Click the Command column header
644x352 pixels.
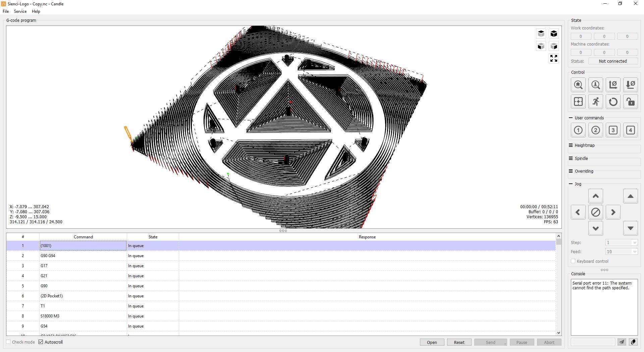point(83,237)
